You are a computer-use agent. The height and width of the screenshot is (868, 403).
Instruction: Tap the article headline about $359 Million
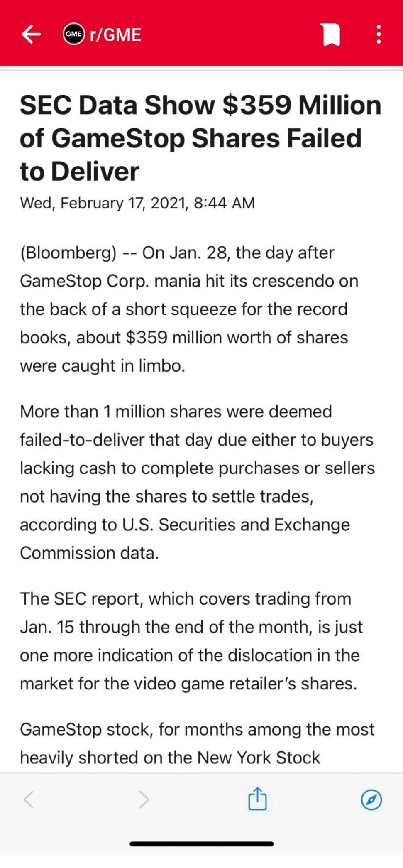point(200,137)
